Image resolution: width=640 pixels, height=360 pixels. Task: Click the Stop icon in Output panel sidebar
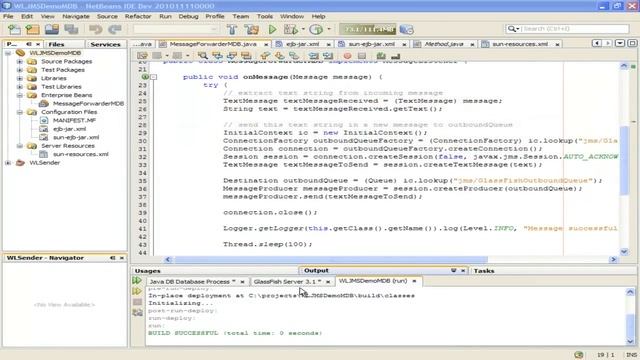[137, 302]
